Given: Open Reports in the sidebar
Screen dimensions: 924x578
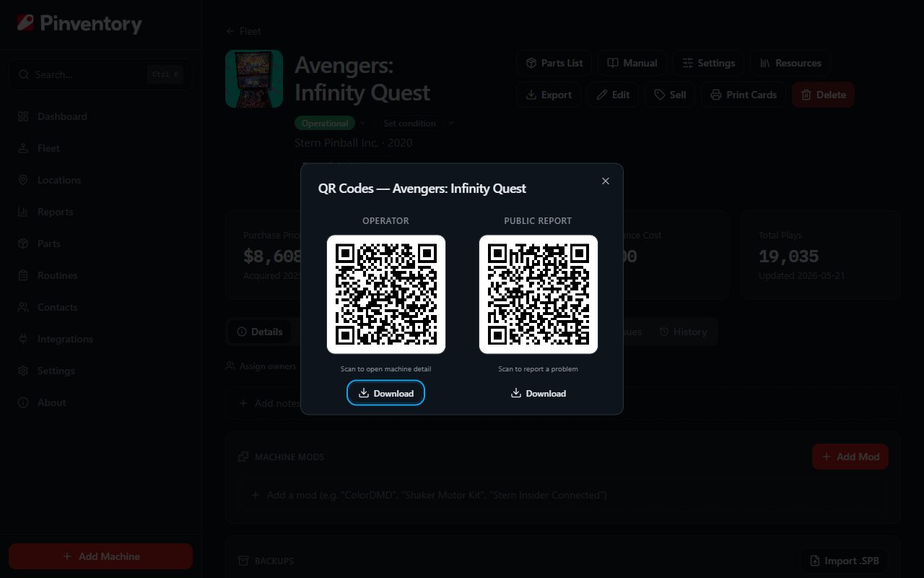Looking at the screenshot, I should coord(100,212).
